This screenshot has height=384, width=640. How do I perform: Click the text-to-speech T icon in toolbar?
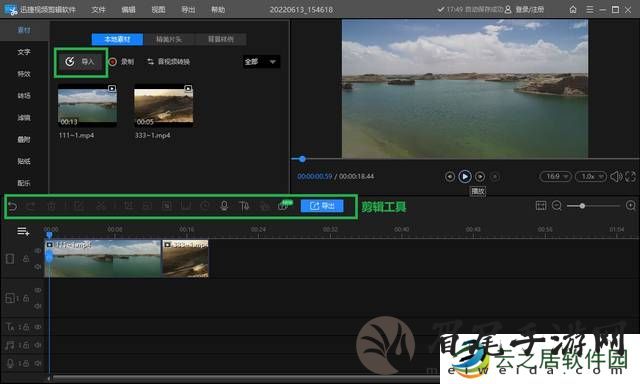pos(244,206)
